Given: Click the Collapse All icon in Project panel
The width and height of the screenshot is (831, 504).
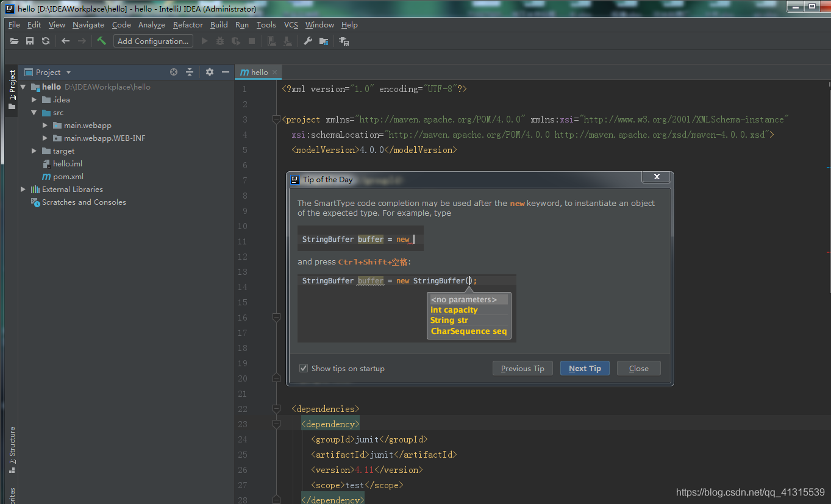Looking at the screenshot, I should 190,72.
